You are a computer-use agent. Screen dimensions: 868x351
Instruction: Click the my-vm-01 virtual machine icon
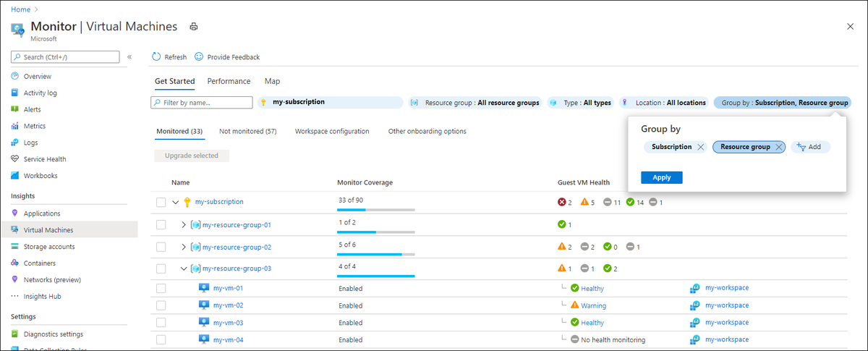pyautogui.click(x=204, y=288)
